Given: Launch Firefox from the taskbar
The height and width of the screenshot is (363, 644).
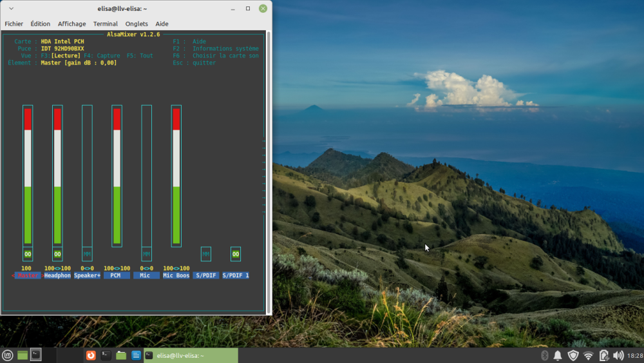Looking at the screenshot, I should coord(91,355).
